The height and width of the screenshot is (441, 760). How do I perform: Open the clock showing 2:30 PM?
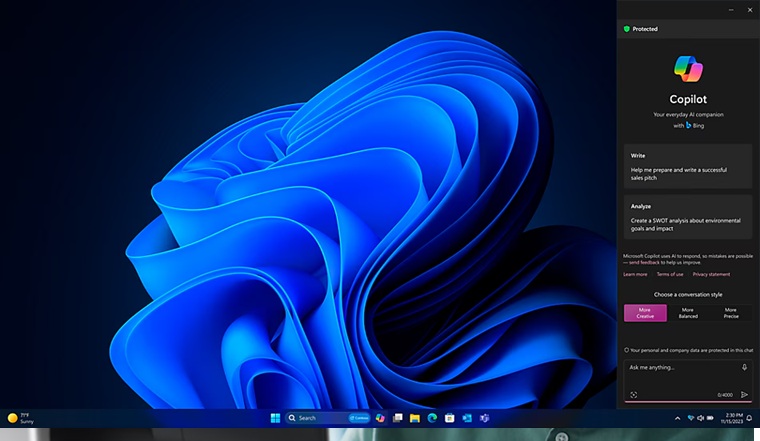coord(731,418)
